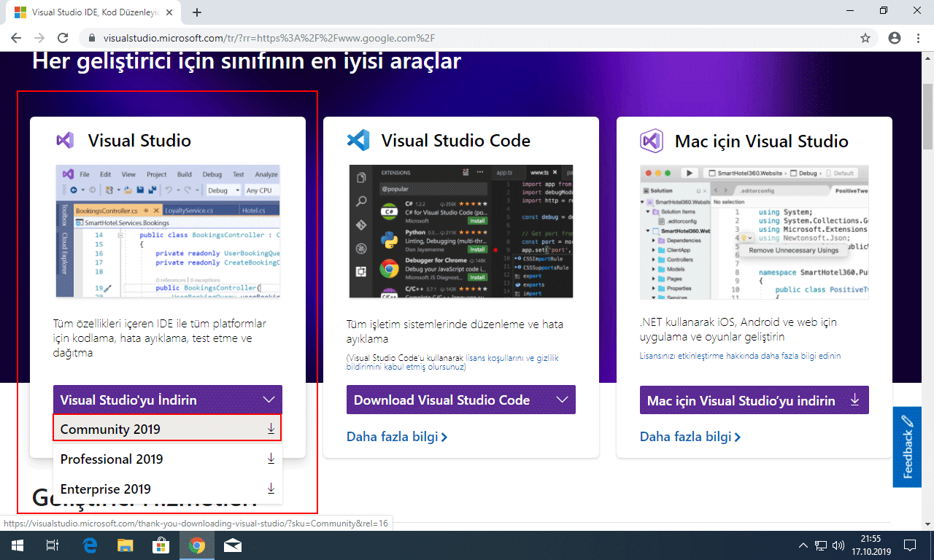Bookmark this page with star icon
Screen dimensions: 934x560
(865, 38)
